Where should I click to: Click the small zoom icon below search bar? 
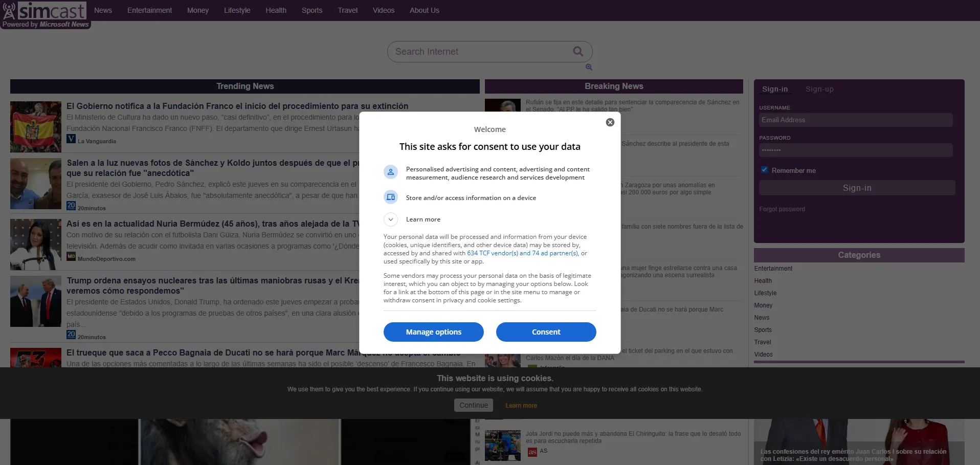589,67
